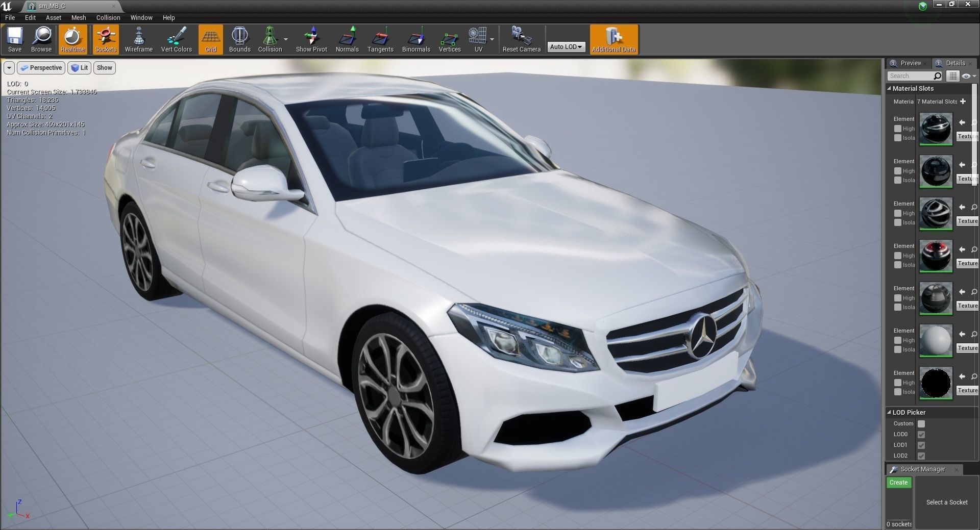Check Isolate for the white sphere material
The height and width of the screenshot is (530, 980).
[898, 349]
